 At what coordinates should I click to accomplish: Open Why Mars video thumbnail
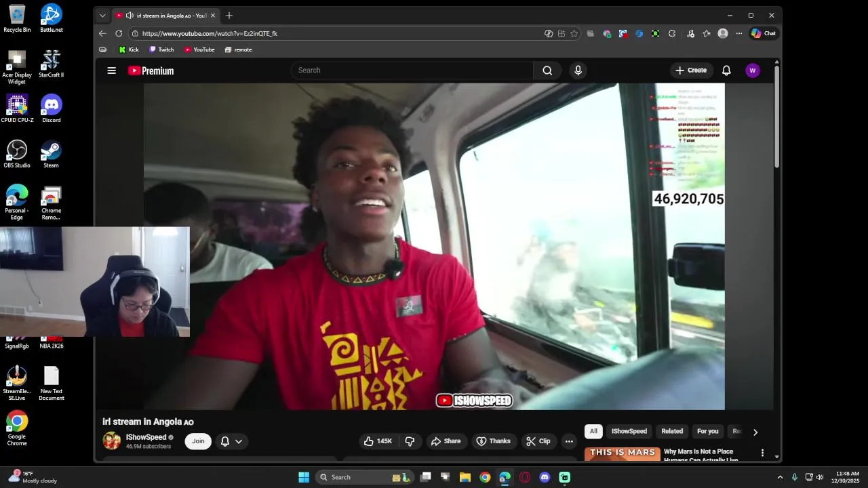(x=623, y=454)
